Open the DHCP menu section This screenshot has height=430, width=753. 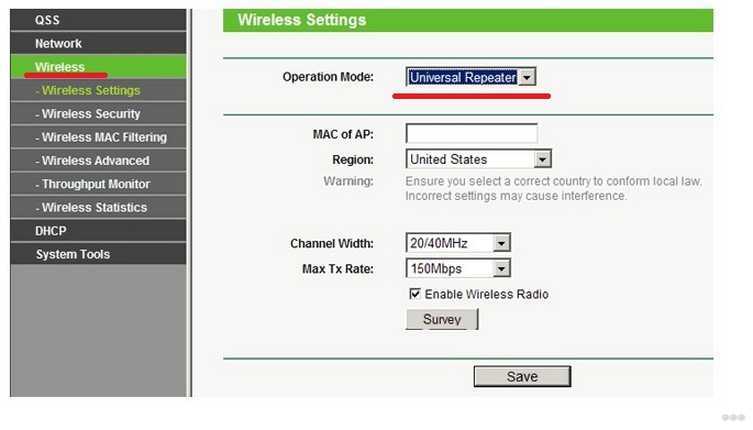point(98,231)
